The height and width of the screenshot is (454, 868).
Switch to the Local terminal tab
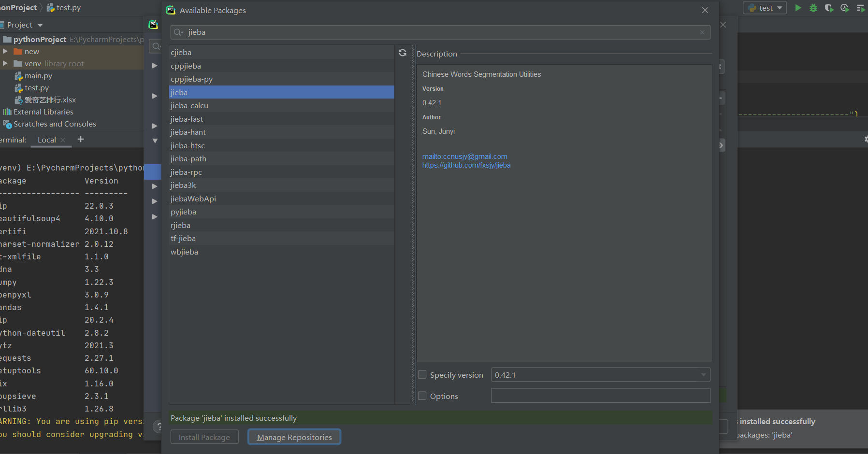(47, 140)
